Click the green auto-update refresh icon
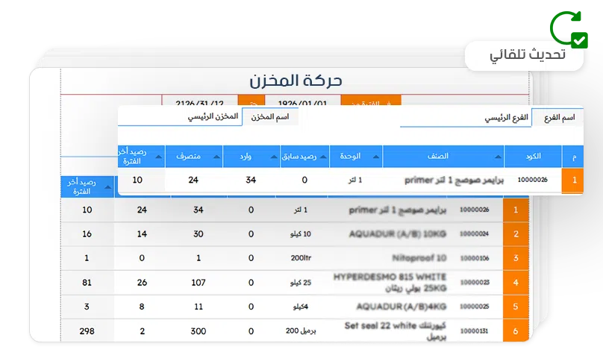This screenshot has height=364, width=603. point(569,30)
